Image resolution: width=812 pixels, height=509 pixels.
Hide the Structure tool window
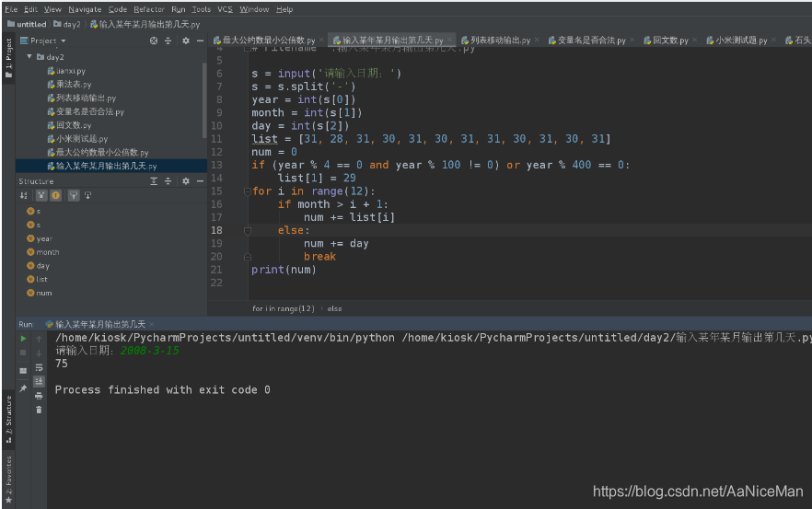pos(200,180)
